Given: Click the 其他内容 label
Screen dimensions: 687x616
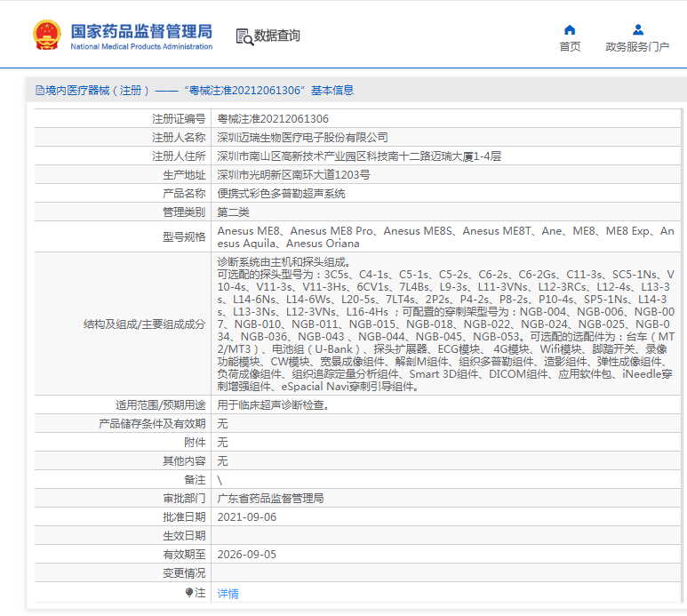Looking at the screenshot, I should tap(184, 461).
